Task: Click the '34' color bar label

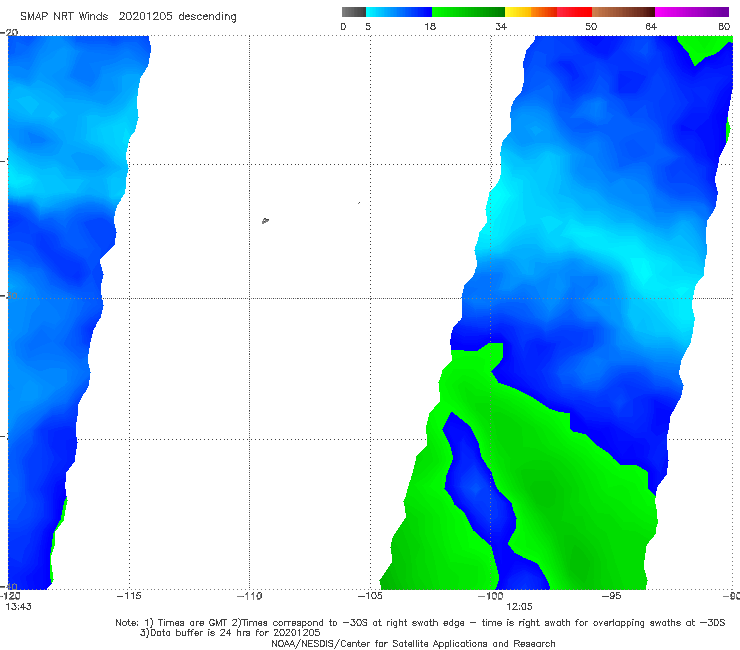Action: click(x=501, y=27)
